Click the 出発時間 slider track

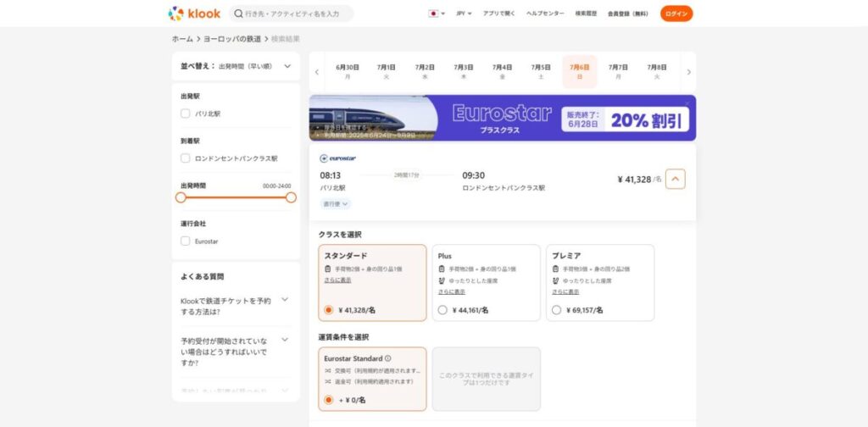236,197
